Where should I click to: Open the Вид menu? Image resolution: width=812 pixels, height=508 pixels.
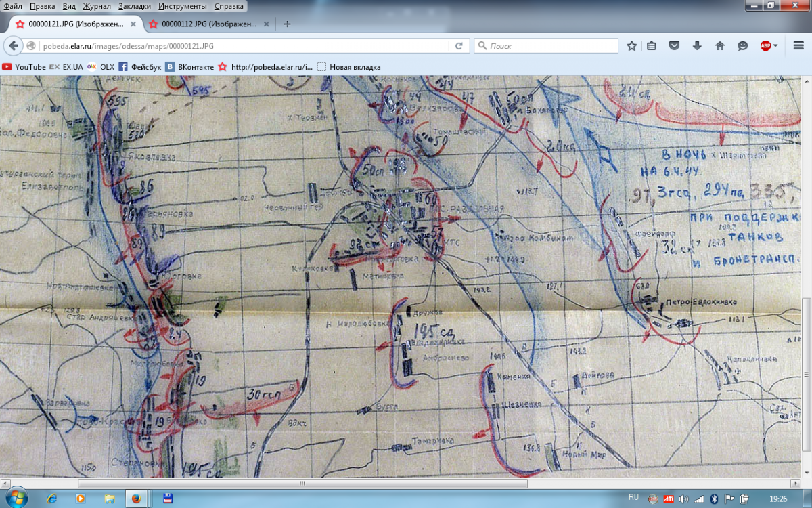(69, 6)
